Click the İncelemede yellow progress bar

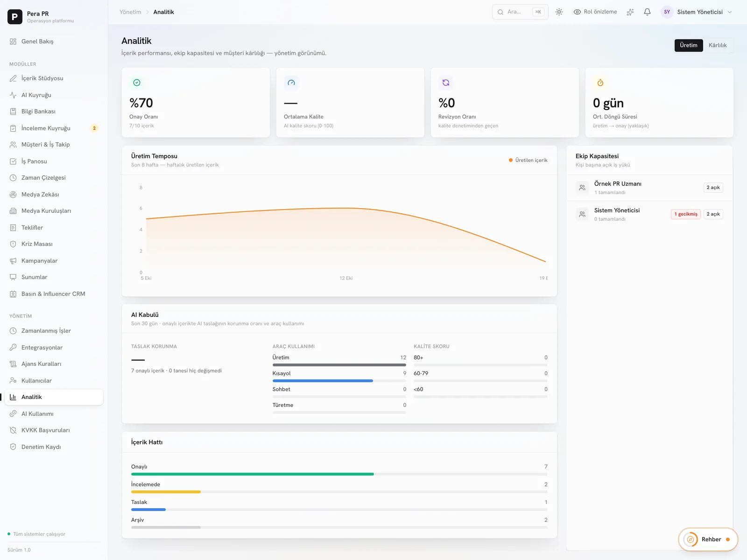166,492
